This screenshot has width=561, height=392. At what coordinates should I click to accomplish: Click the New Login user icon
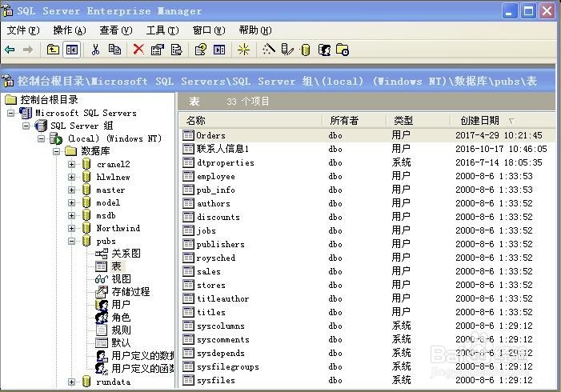[324, 50]
